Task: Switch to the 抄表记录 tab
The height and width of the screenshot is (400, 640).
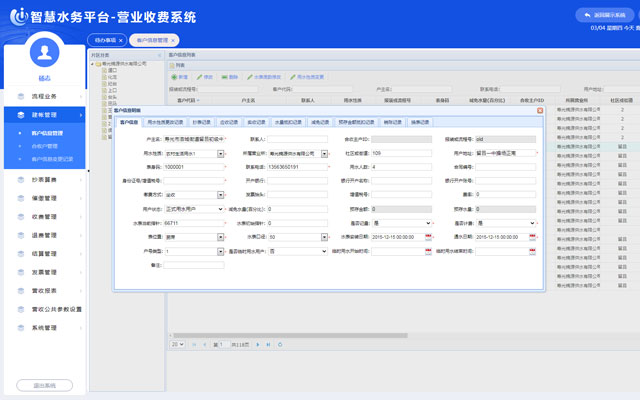Action: click(x=203, y=122)
